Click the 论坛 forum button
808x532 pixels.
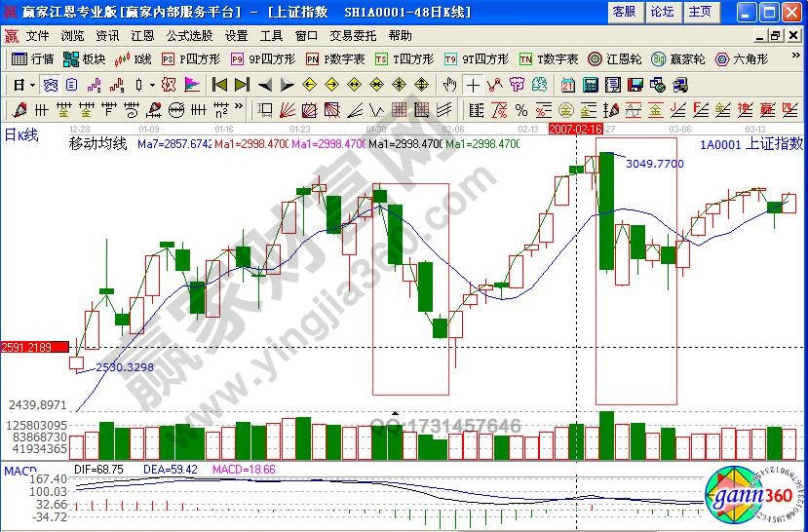[662, 12]
